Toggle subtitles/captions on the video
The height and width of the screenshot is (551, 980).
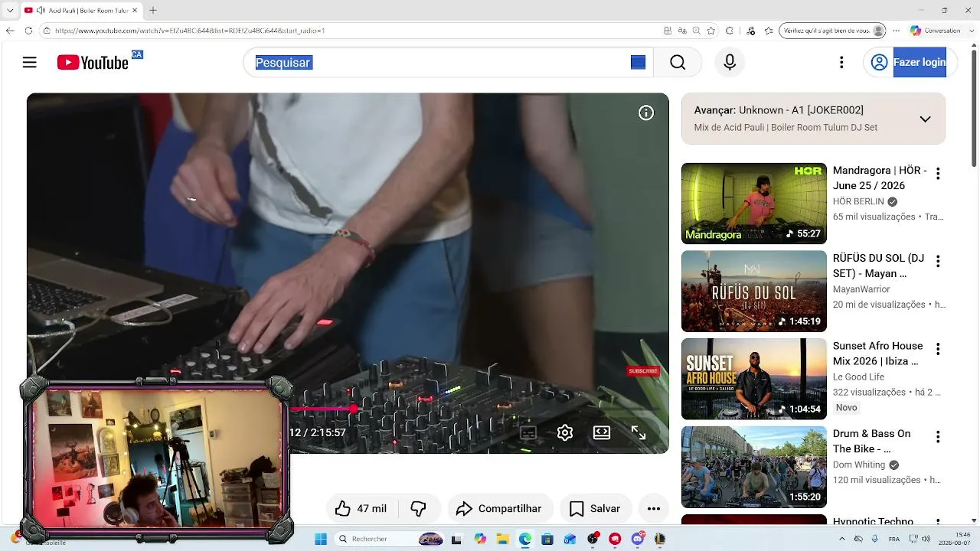(528, 432)
